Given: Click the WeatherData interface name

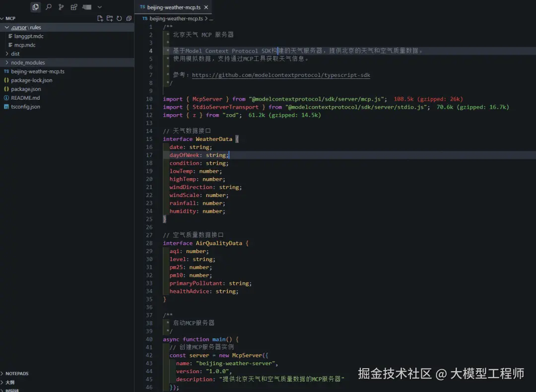Looking at the screenshot, I should [213, 139].
